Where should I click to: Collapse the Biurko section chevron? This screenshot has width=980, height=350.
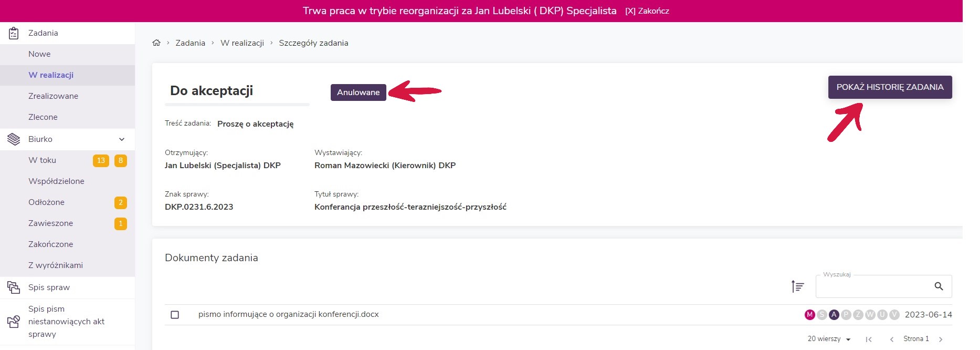122,139
